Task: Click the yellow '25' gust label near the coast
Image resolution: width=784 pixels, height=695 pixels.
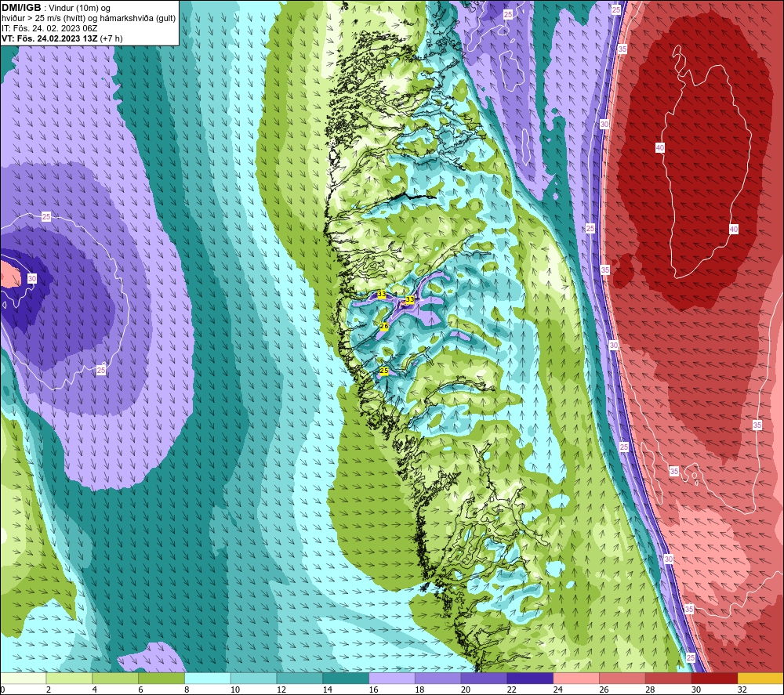Action: pos(384,371)
